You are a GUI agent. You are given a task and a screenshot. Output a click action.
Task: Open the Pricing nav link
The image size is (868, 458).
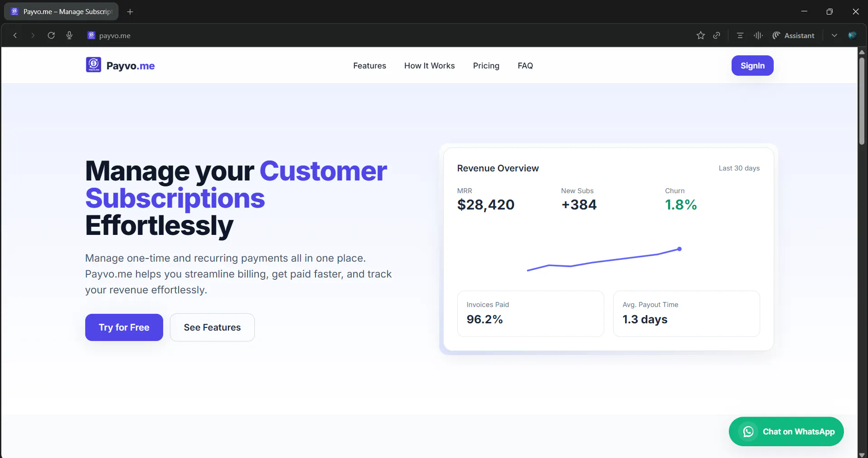pos(486,66)
